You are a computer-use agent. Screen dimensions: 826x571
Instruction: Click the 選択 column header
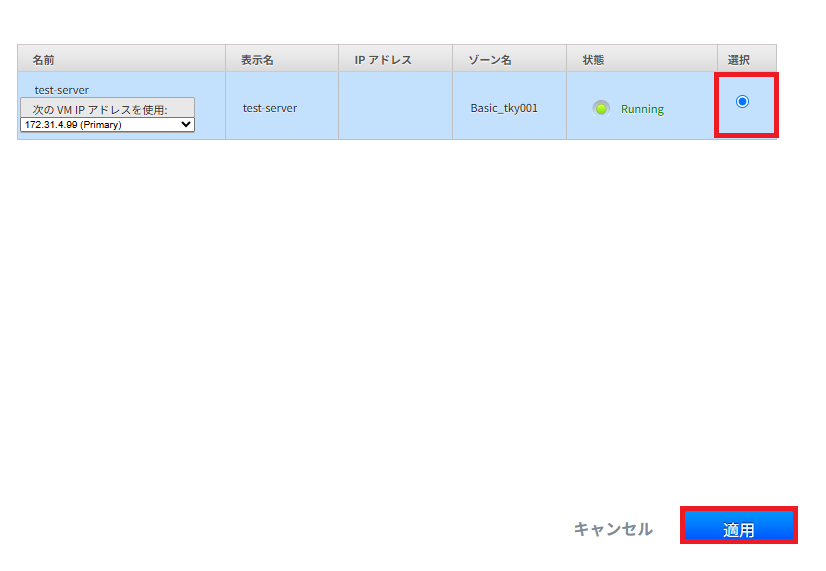pyautogui.click(x=747, y=60)
